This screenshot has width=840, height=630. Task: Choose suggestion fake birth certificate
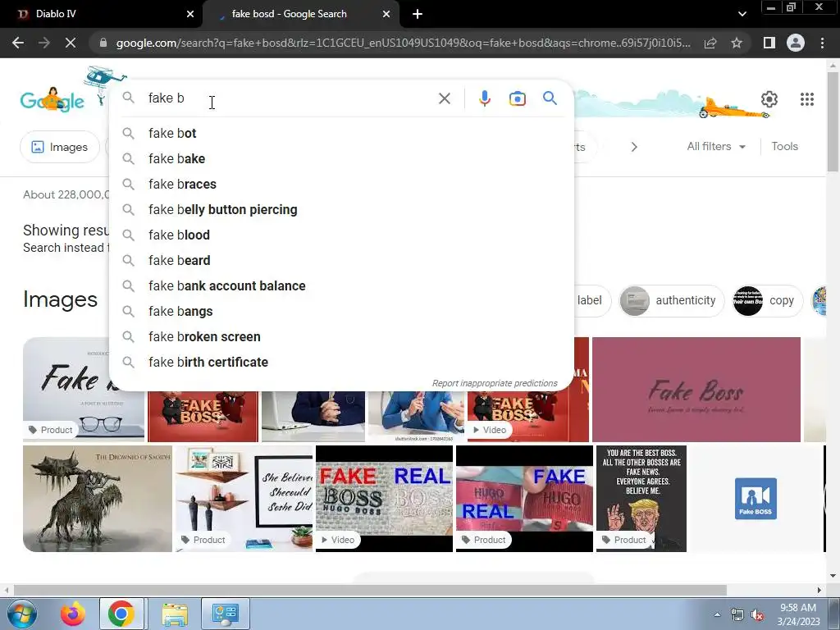coord(342,362)
